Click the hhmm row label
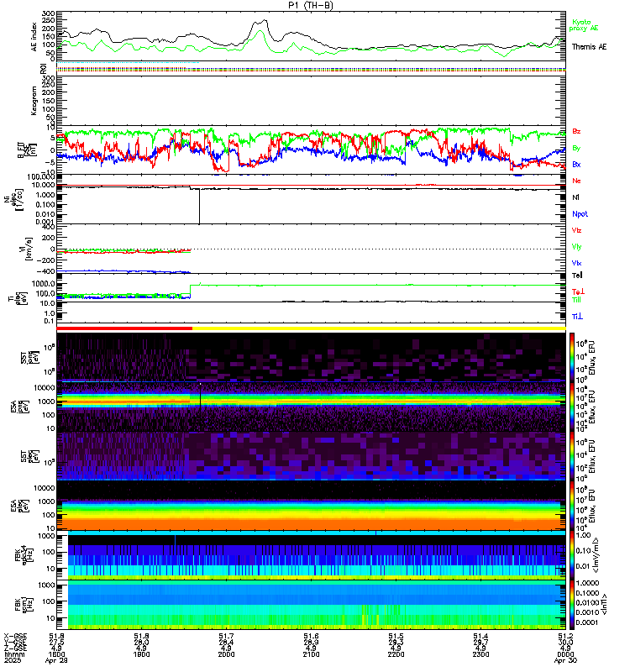 (14, 654)
